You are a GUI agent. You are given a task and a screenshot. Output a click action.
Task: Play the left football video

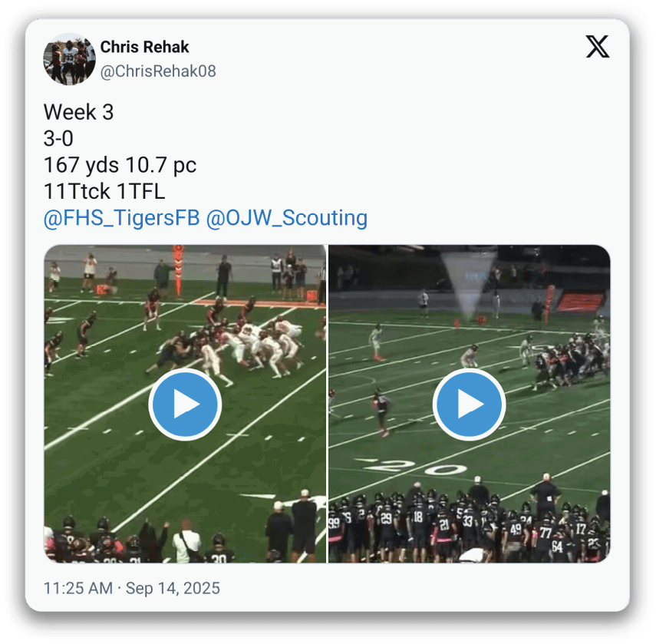tap(185, 404)
